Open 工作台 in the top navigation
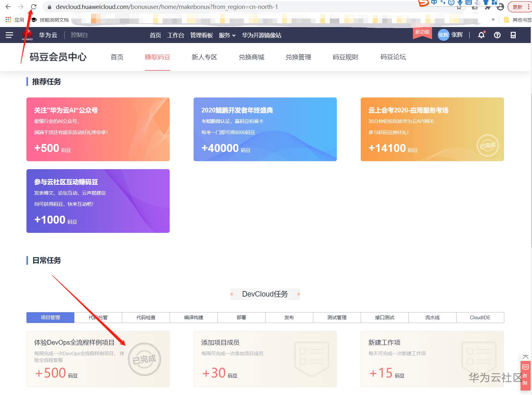532x395 pixels. tap(176, 35)
